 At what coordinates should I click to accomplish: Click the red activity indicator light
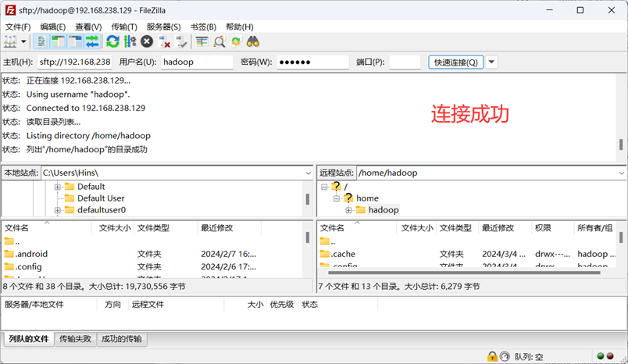click(610, 356)
